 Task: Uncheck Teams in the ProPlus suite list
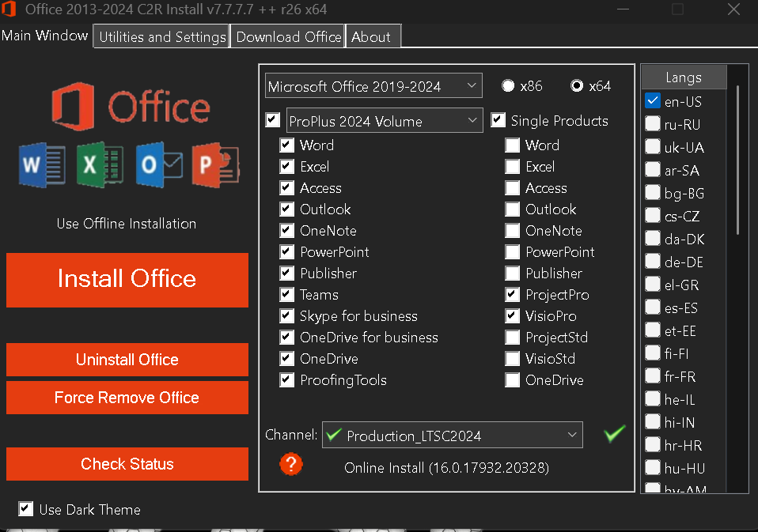point(286,295)
